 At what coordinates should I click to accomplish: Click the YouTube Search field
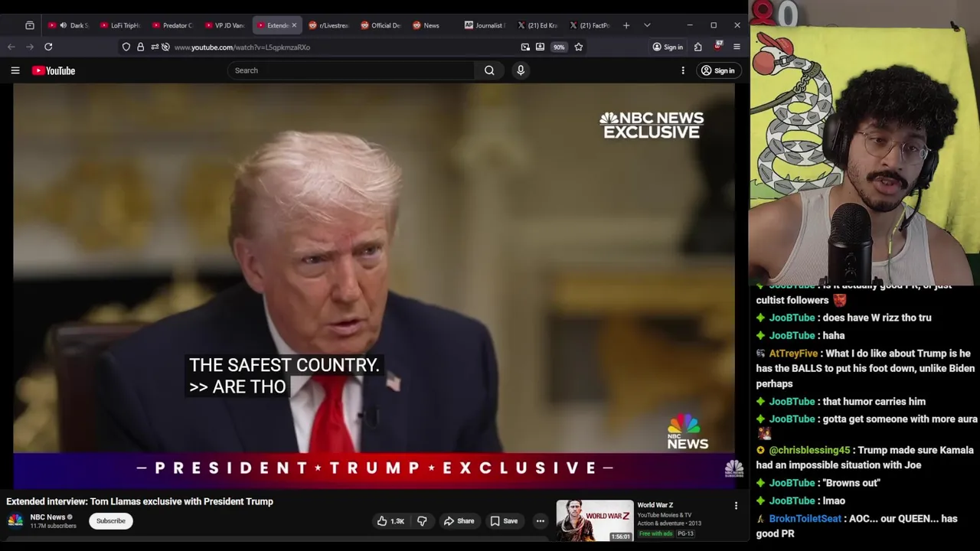pos(351,70)
